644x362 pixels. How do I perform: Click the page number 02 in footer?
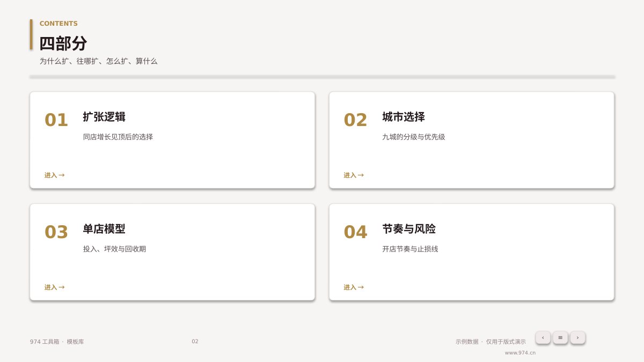point(195,342)
